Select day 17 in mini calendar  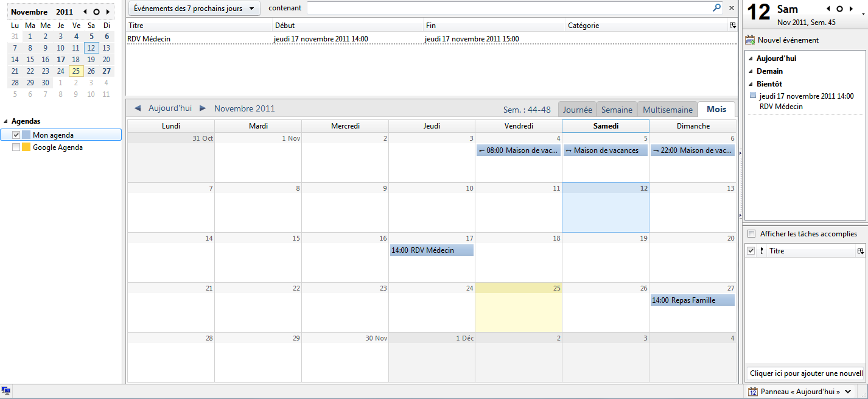[x=61, y=60]
